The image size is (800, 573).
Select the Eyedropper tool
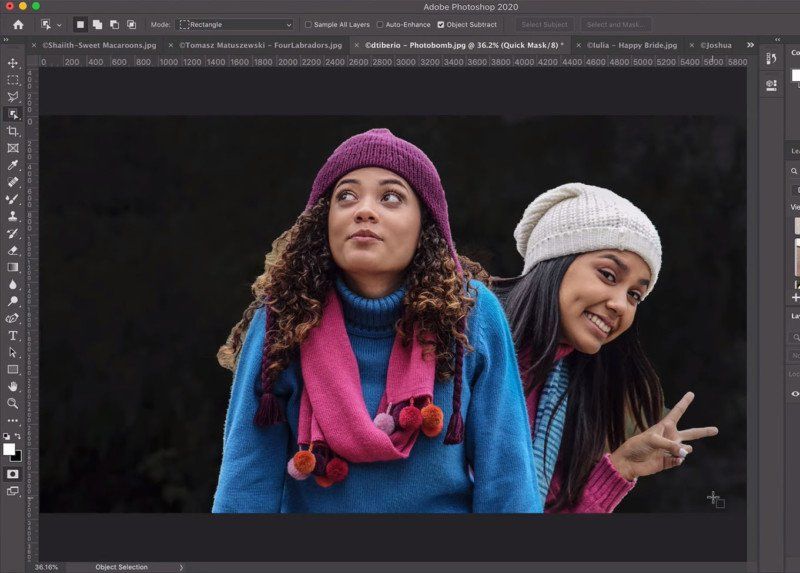click(13, 165)
